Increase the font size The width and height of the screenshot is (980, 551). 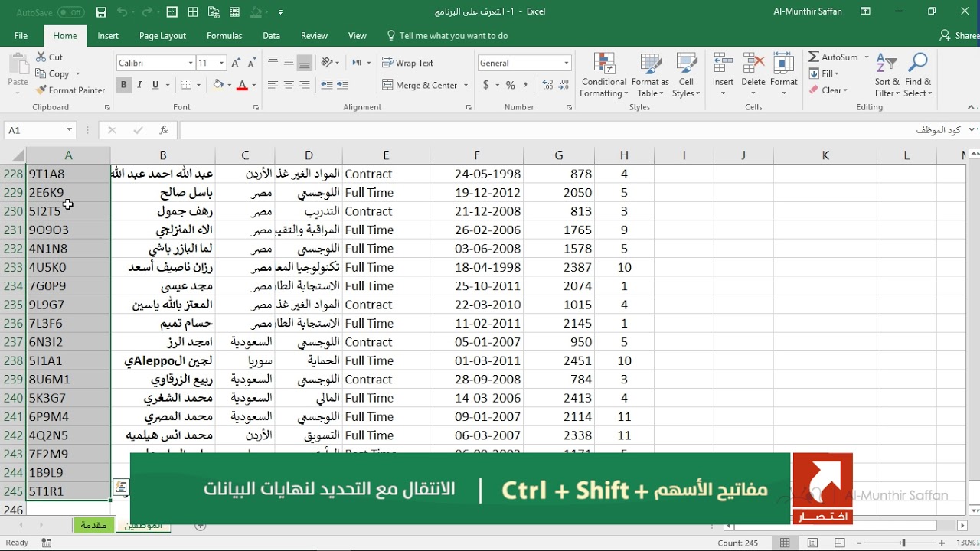pos(236,63)
